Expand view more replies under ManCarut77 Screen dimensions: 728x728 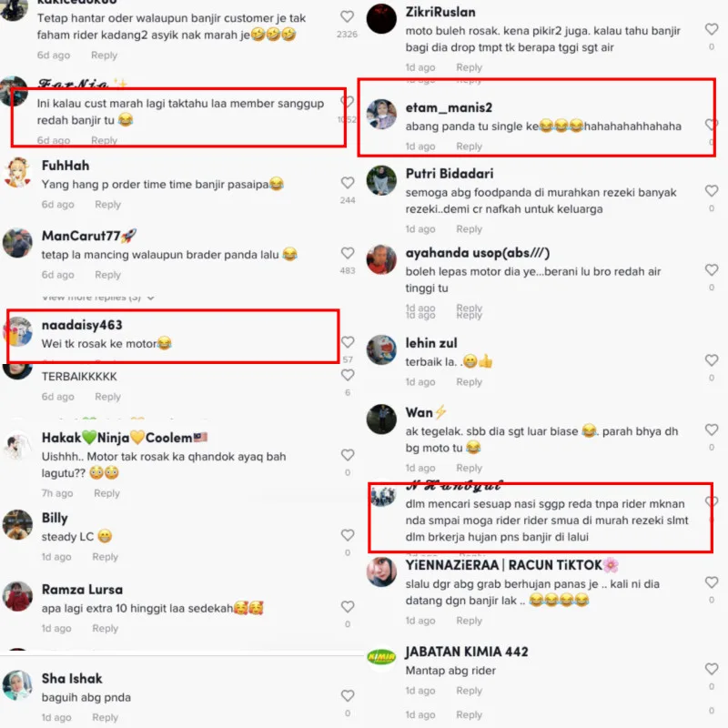(98, 298)
